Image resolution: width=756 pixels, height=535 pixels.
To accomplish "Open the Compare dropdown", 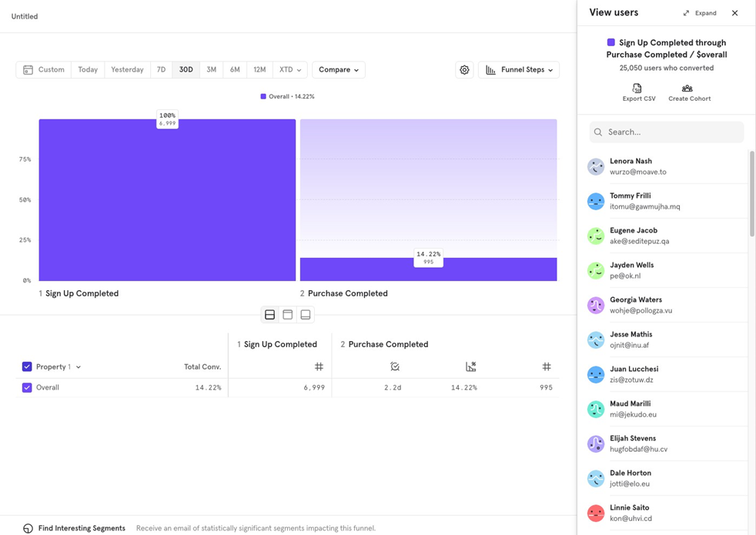I will click(338, 70).
